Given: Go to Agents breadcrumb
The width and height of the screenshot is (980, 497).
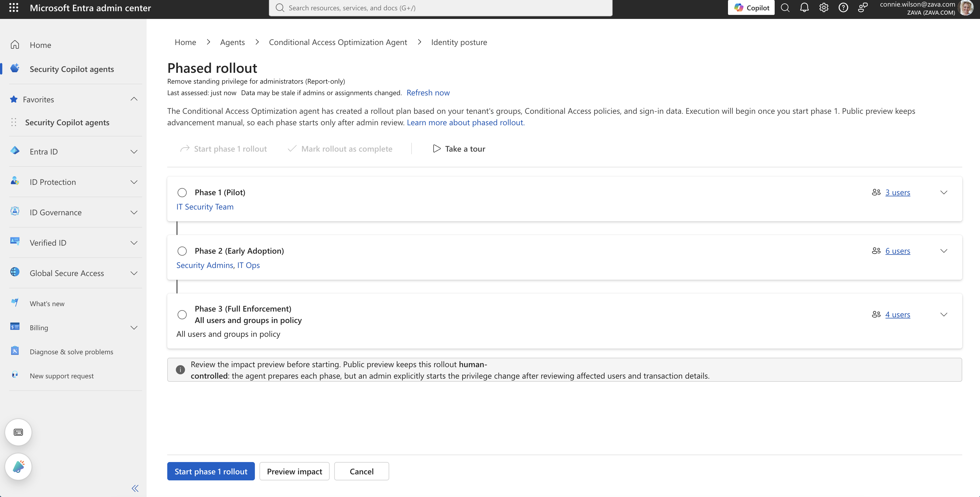Looking at the screenshot, I should coord(233,42).
